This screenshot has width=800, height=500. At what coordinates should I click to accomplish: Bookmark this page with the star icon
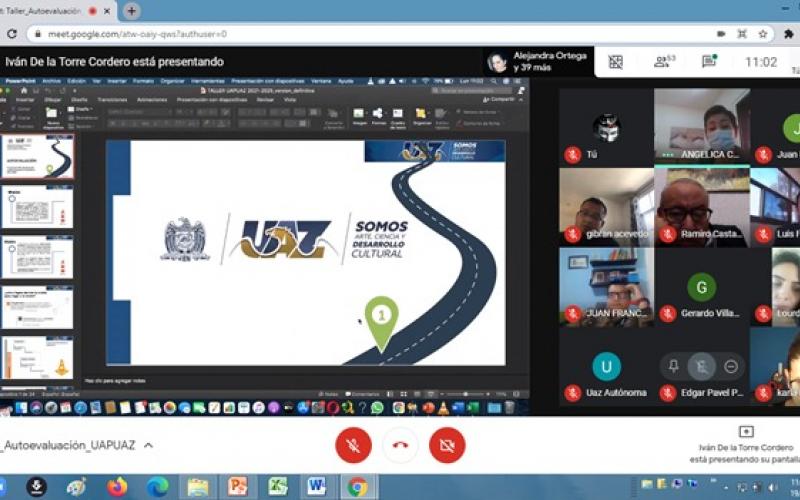[x=763, y=34]
